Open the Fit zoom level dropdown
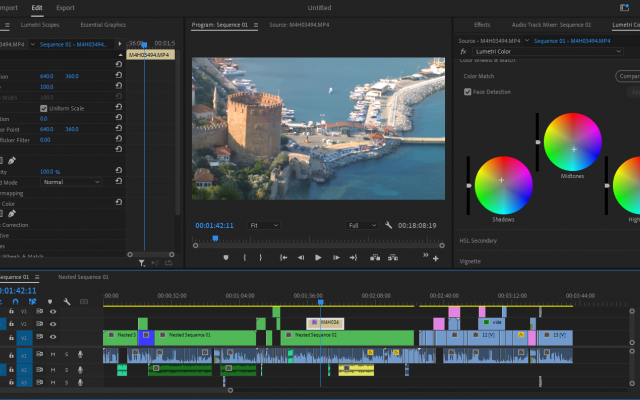 pyautogui.click(x=263, y=225)
